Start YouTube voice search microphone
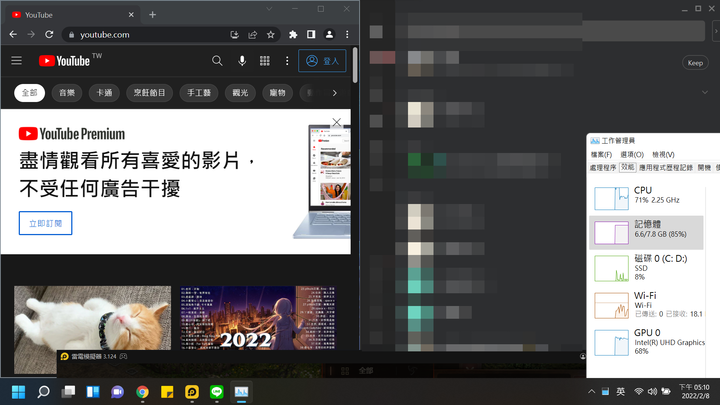Viewport: 720px width, 405px height. click(242, 61)
